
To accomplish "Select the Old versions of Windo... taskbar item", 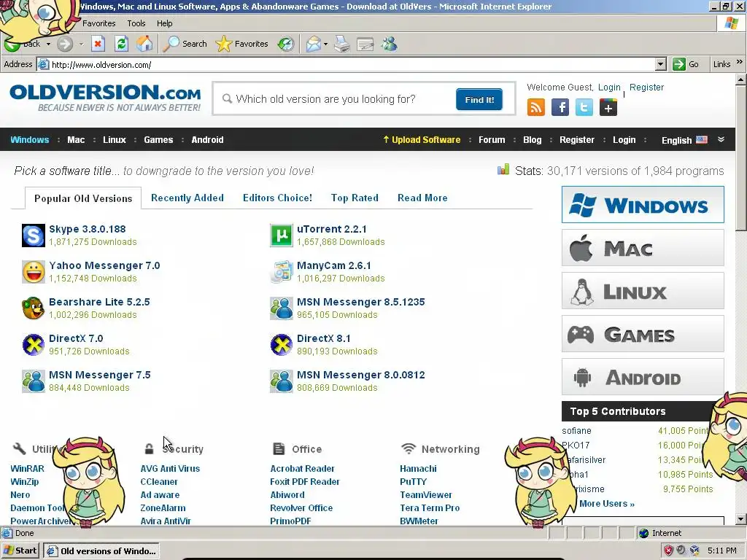I will tap(101, 551).
